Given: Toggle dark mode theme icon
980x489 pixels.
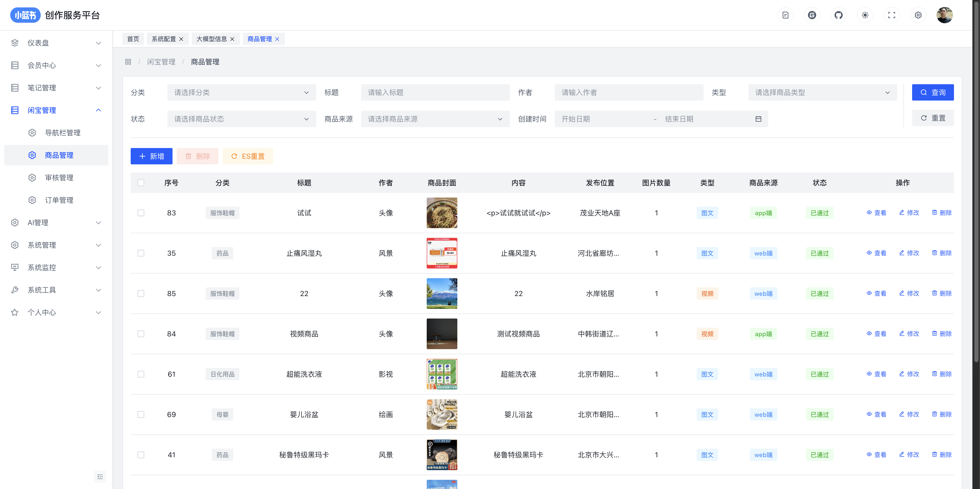Looking at the screenshot, I should point(865,15).
